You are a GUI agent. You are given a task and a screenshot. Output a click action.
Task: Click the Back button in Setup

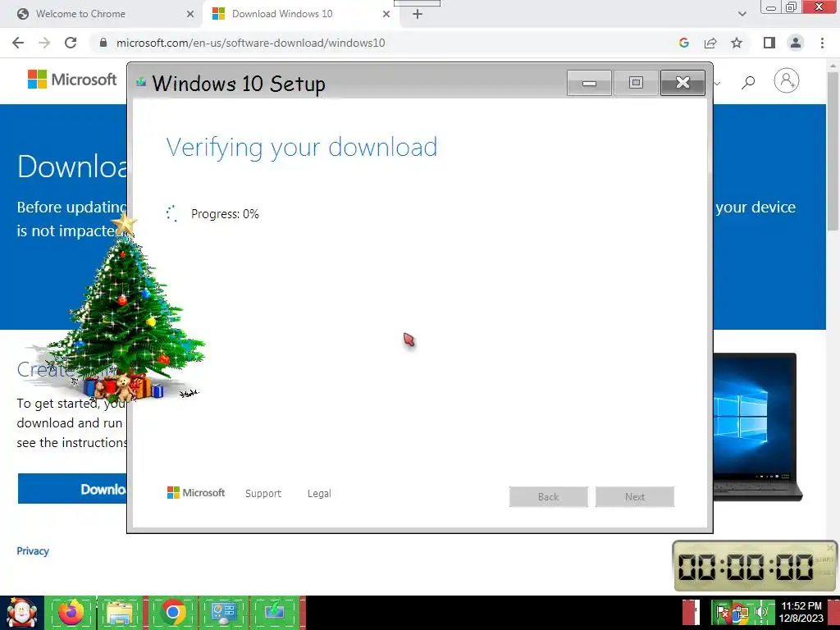(549, 496)
